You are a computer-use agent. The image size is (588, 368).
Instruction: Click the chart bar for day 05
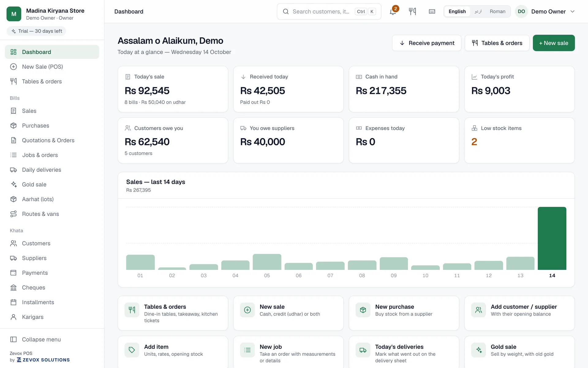coord(267,262)
